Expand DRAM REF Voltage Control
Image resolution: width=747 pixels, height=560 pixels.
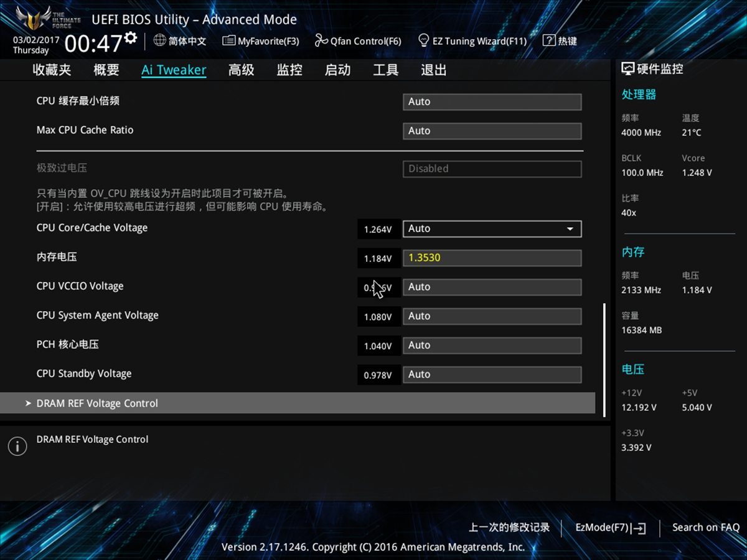click(x=97, y=403)
